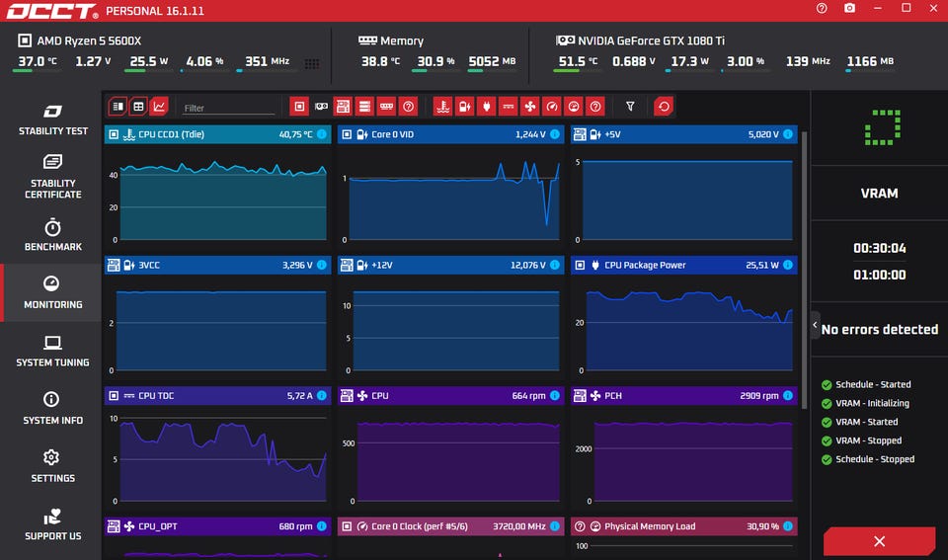The height and width of the screenshot is (560, 948).
Task: Open info for CPU CCD1 (Tdie) graph
Action: coord(322,134)
